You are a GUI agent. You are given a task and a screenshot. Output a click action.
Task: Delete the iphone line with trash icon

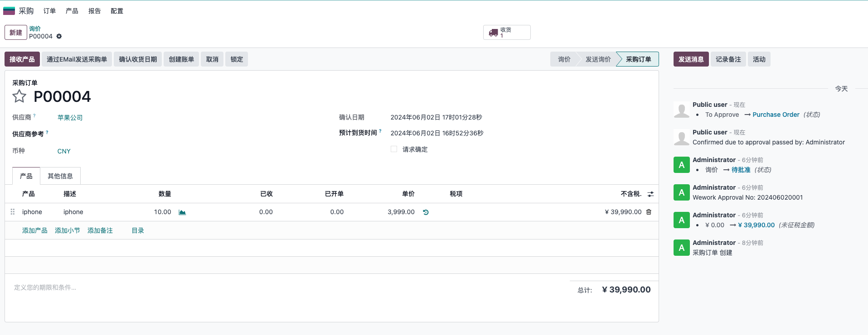pyautogui.click(x=649, y=212)
